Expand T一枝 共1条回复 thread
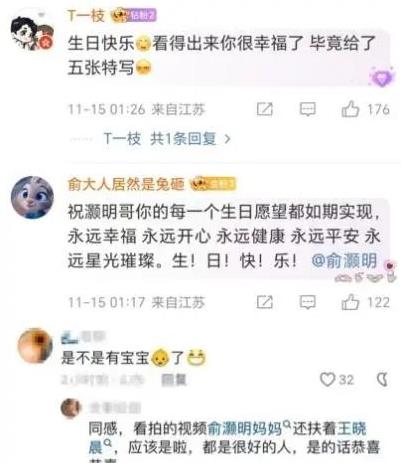The image size is (401, 463). 167,138
